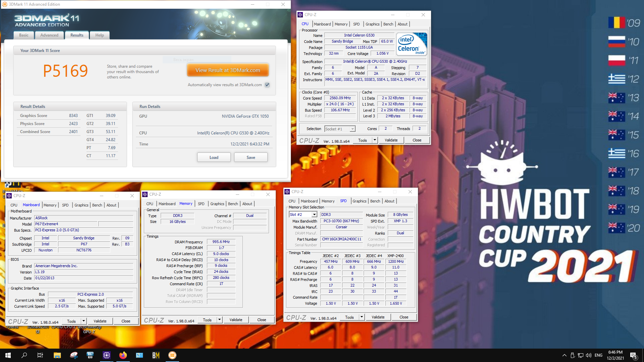Expand Tools dropdown arrow in processor CPU-Z window
The width and height of the screenshot is (644, 362).
375,140
